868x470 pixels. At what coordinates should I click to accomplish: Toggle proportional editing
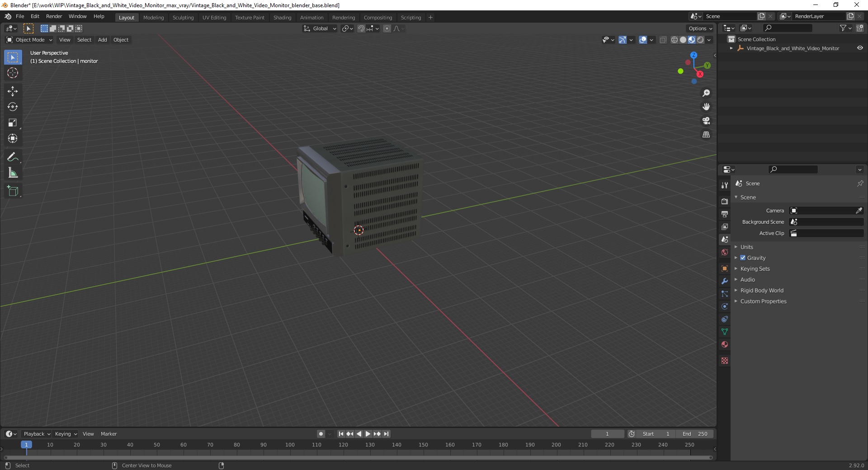pyautogui.click(x=387, y=28)
